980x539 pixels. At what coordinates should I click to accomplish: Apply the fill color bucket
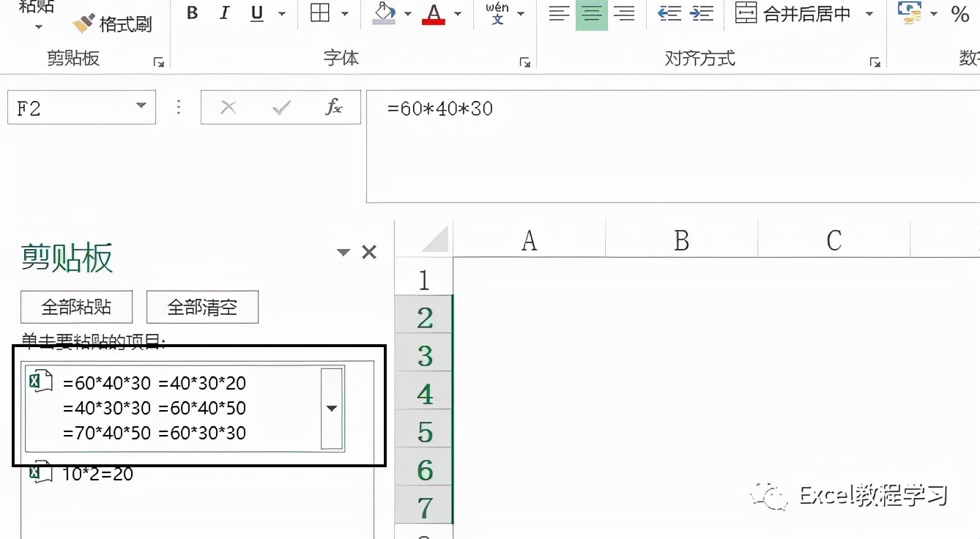385,13
